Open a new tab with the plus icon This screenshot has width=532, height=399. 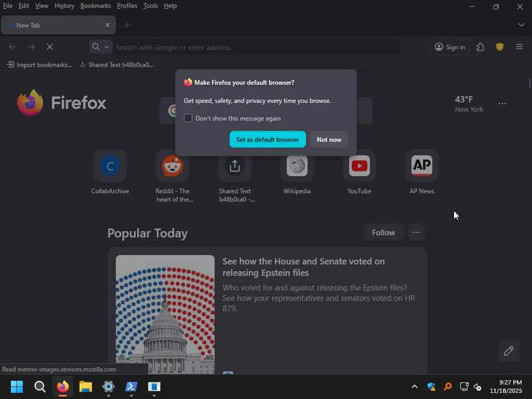click(127, 25)
